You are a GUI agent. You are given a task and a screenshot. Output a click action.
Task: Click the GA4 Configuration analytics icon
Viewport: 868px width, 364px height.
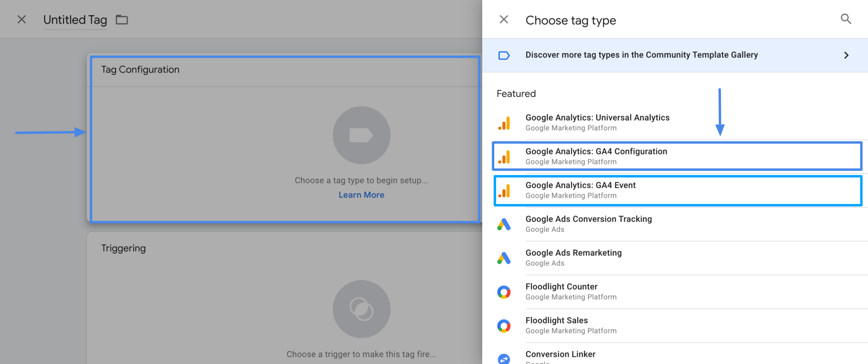tap(504, 157)
